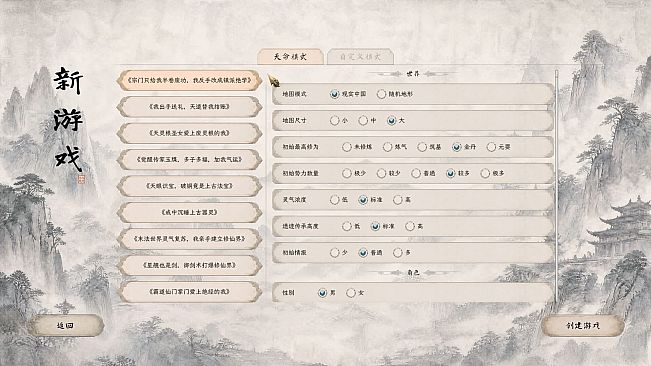651x366 pixels.
Task: Switch to the 天命模式 tab
Action: click(290, 56)
